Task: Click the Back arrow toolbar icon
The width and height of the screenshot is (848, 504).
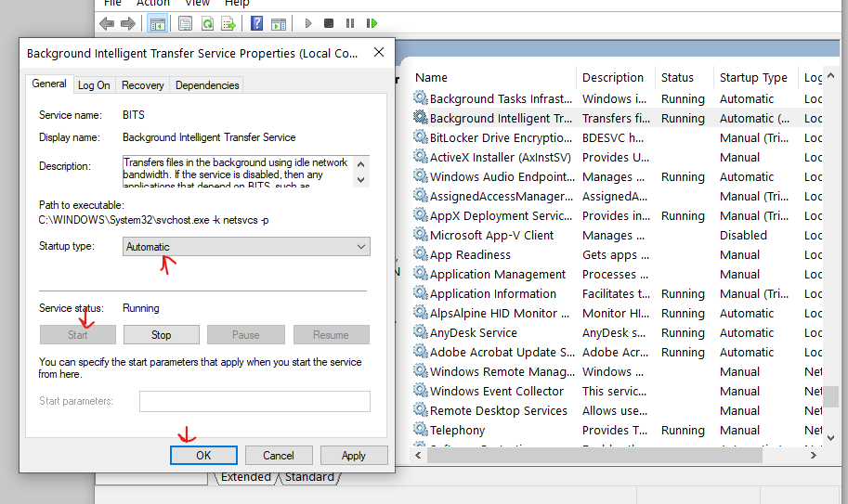Action: coord(107,23)
